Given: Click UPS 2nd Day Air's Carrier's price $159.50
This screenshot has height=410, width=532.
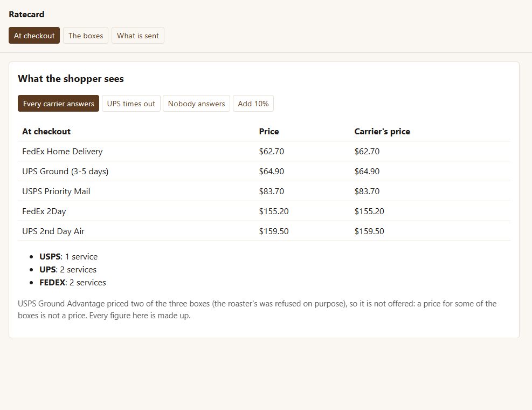Looking at the screenshot, I should click(x=369, y=231).
